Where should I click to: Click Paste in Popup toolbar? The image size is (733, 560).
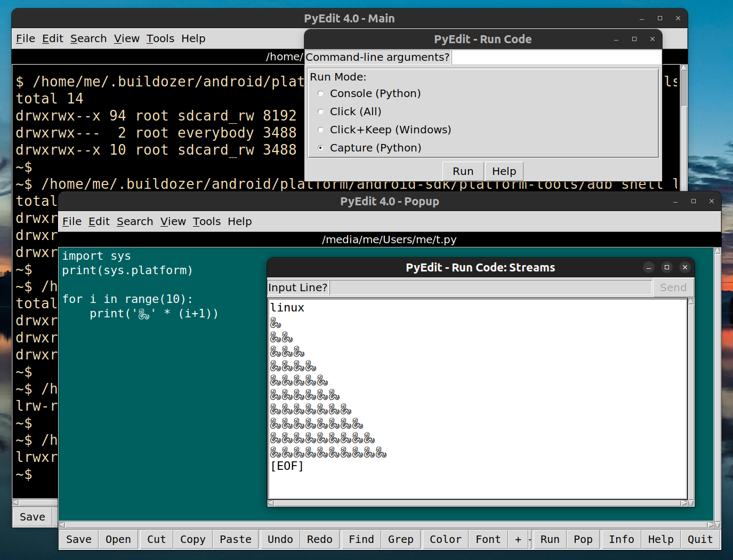[236, 539]
